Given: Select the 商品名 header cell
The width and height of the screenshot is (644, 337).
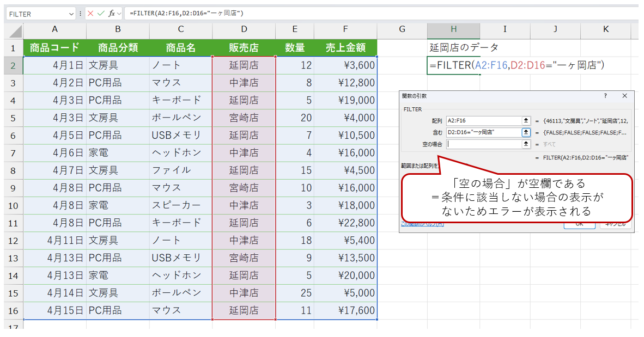Looking at the screenshot, I should 181,47.
